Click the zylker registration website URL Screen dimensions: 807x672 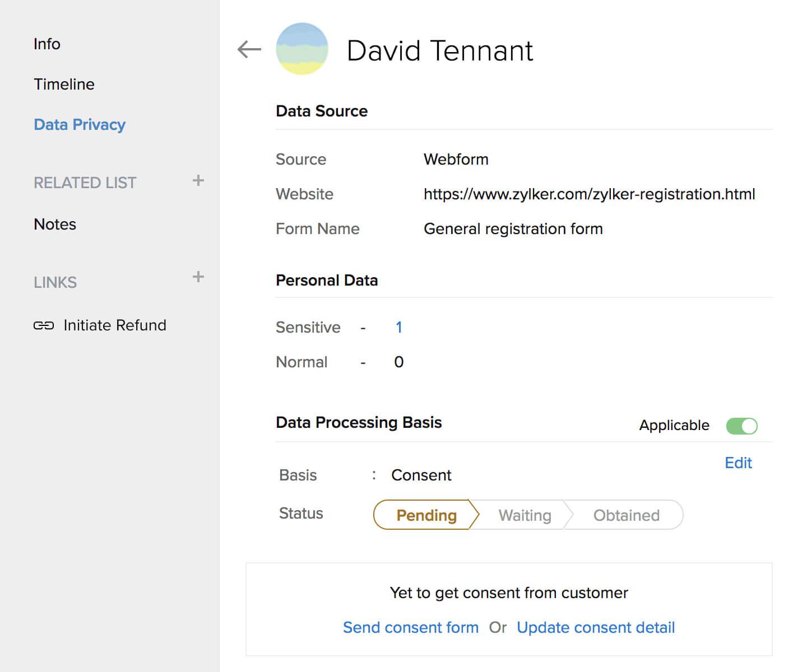click(x=589, y=194)
